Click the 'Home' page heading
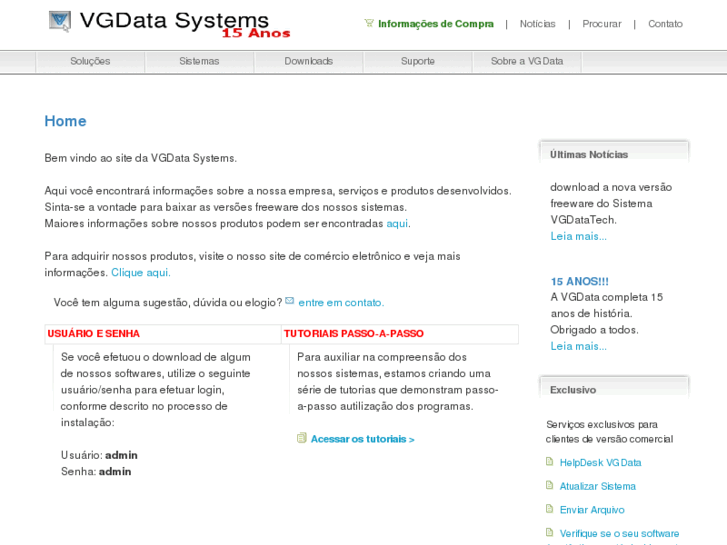 click(65, 121)
